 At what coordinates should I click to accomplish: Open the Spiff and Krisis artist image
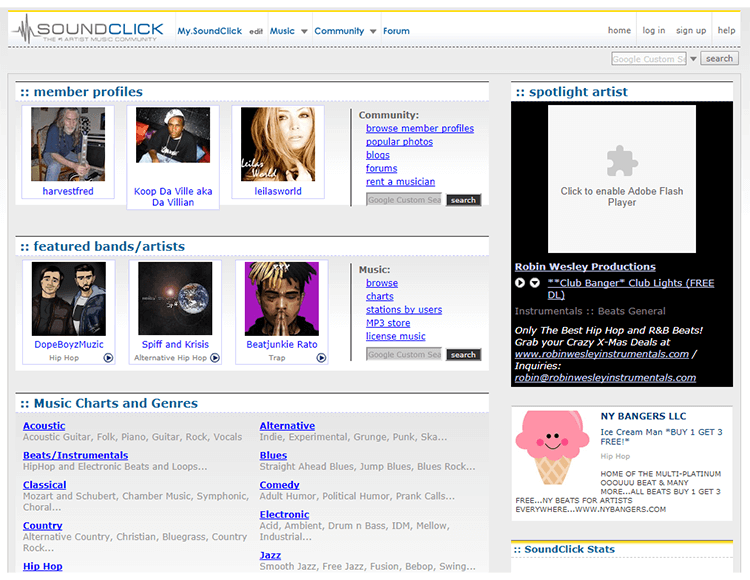[x=175, y=298]
